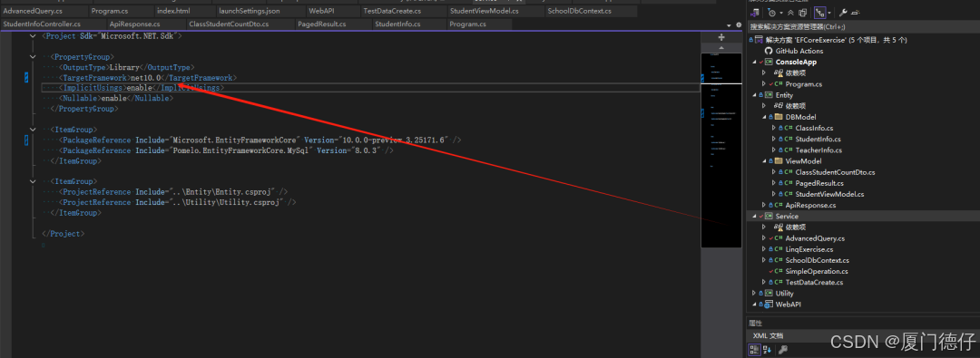Collapse the ViewModel folder
The height and width of the screenshot is (358, 980).
[764, 161]
